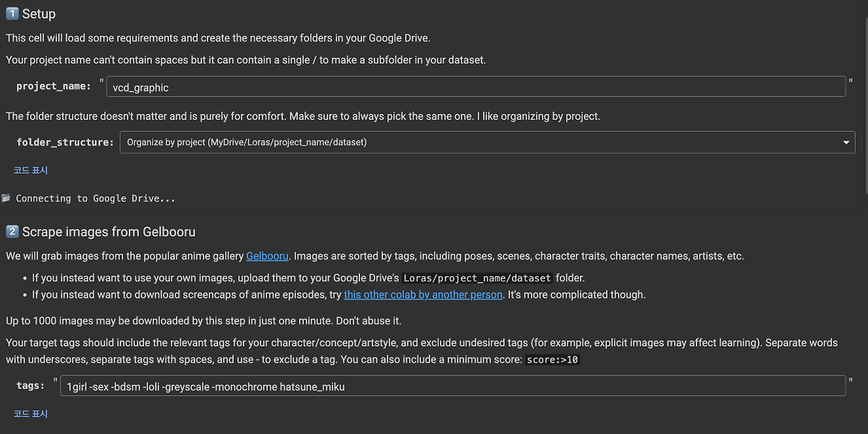Open "this other colab by another person" link
This screenshot has width=868, height=434.
(x=422, y=294)
